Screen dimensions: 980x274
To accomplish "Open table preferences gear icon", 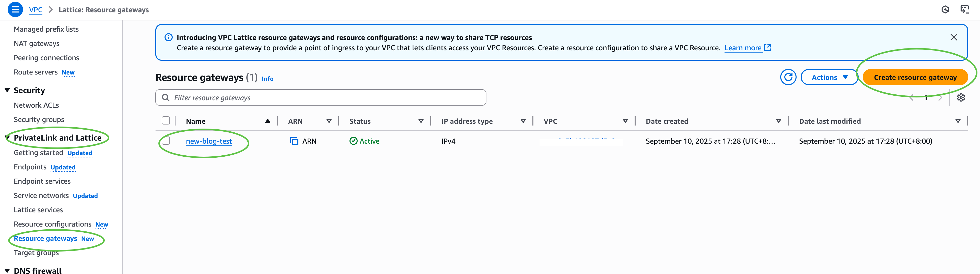I will click(x=961, y=98).
